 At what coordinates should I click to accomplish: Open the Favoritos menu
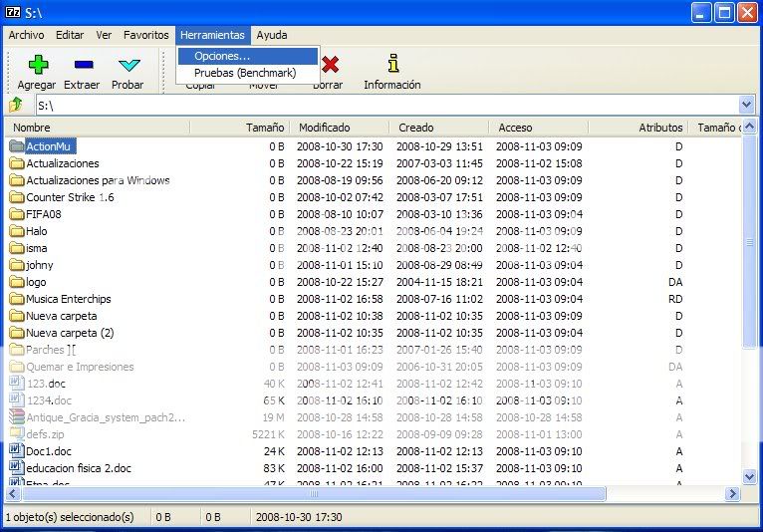(146, 35)
